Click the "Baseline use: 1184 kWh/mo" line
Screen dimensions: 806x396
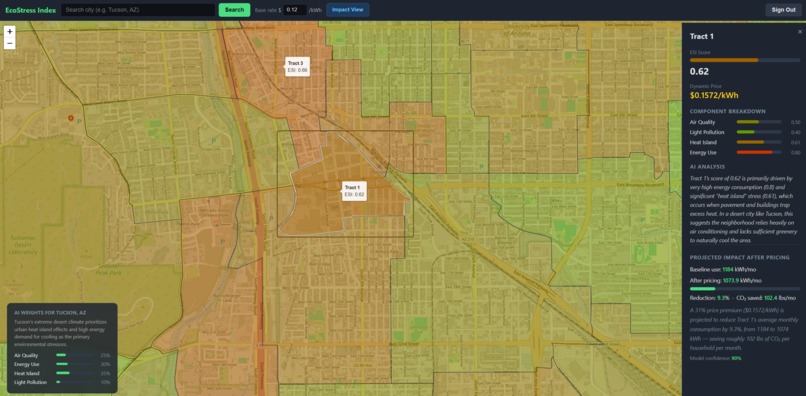(723, 269)
